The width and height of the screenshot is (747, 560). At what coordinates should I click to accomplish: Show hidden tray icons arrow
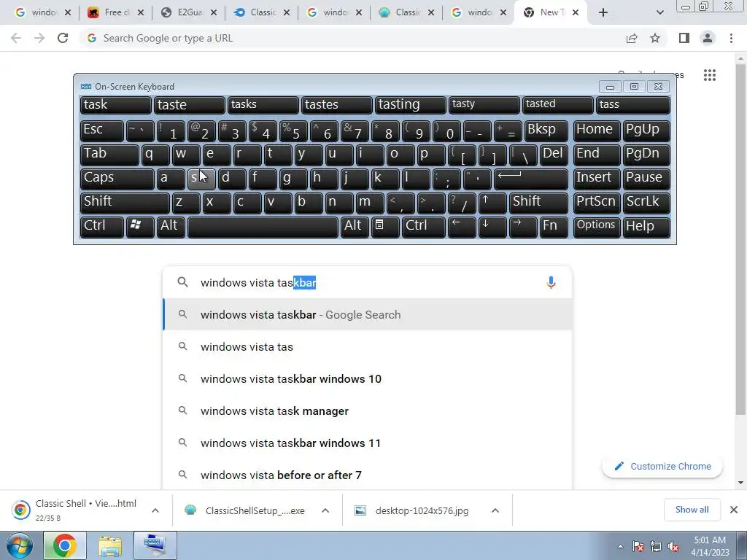pyautogui.click(x=620, y=546)
